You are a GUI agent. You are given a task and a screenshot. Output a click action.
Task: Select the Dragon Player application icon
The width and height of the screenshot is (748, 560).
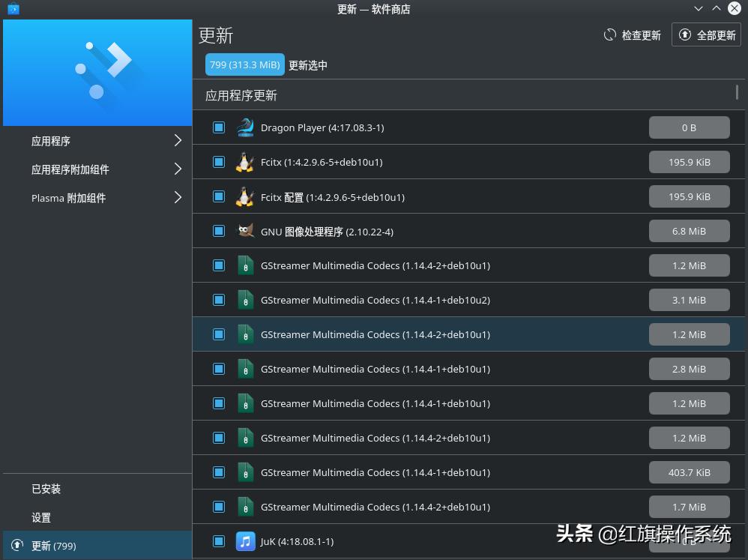click(x=245, y=127)
